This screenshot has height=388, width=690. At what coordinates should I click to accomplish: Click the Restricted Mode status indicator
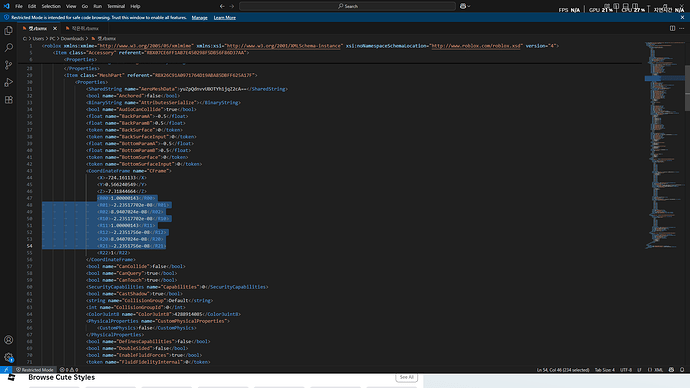click(x=35, y=370)
